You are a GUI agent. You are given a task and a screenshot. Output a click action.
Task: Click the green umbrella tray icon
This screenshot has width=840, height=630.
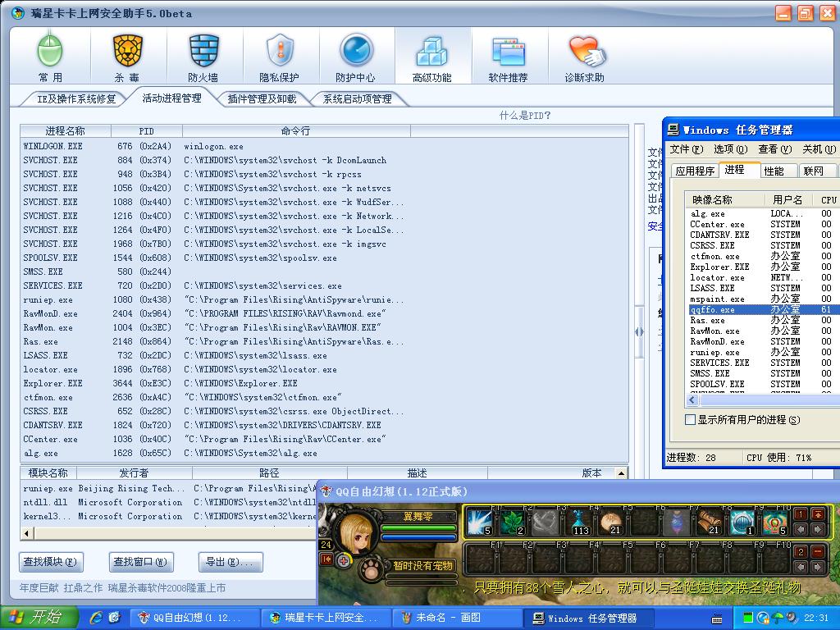(778, 619)
